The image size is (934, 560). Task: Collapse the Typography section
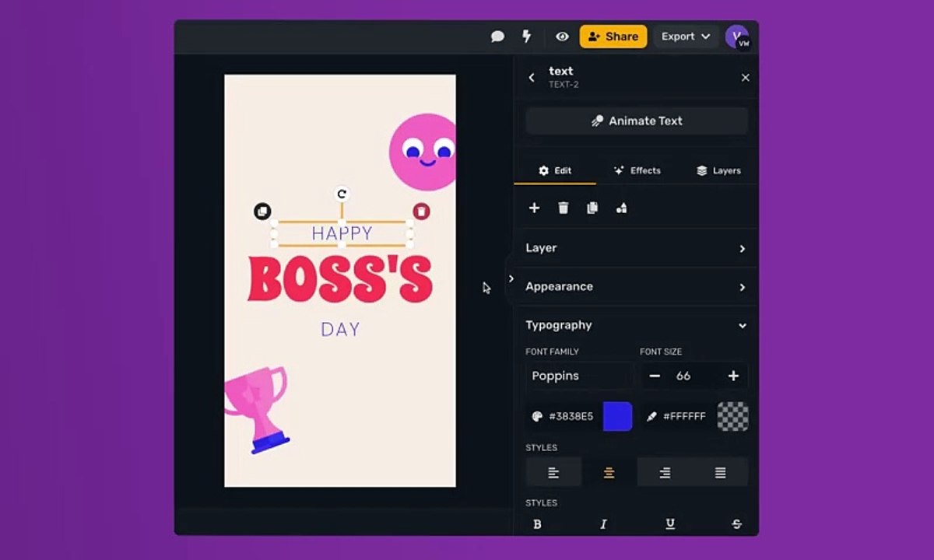tap(636, 325)
